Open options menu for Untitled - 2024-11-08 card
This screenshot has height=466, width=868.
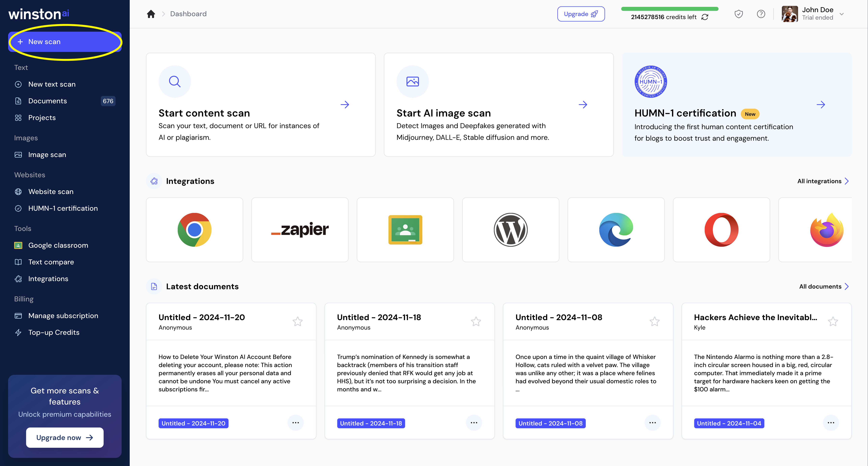pos(652,423)
